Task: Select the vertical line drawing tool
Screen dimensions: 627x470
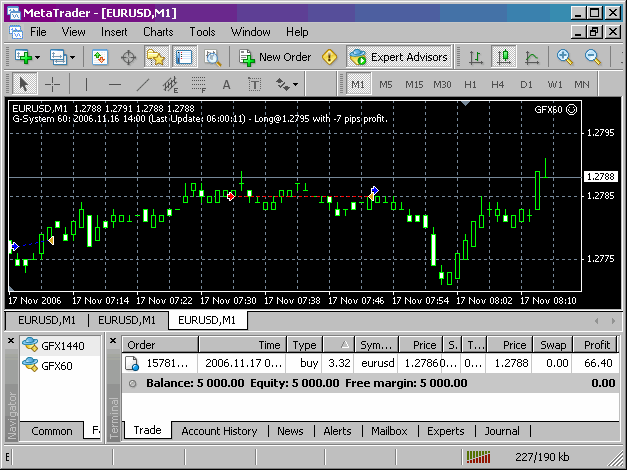Action: pos(86,84)
